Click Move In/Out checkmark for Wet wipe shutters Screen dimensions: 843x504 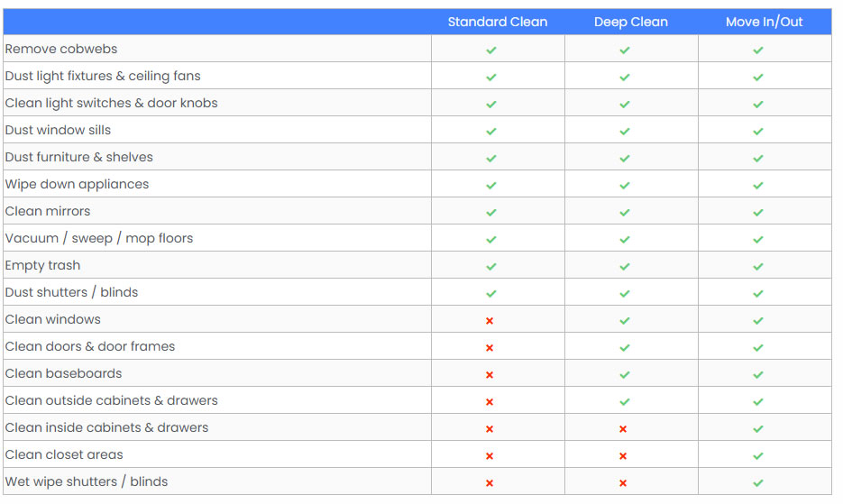tap(758, 482)
